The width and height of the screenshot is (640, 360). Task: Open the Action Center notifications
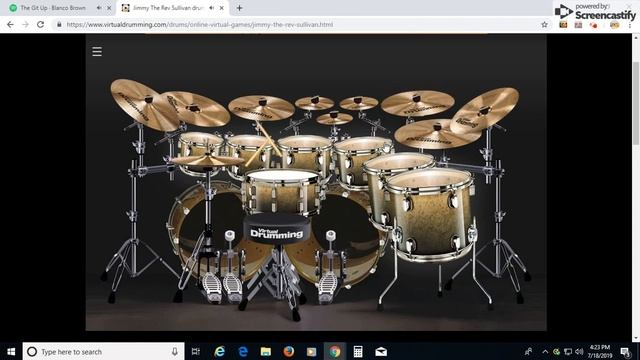pos(625,352)
